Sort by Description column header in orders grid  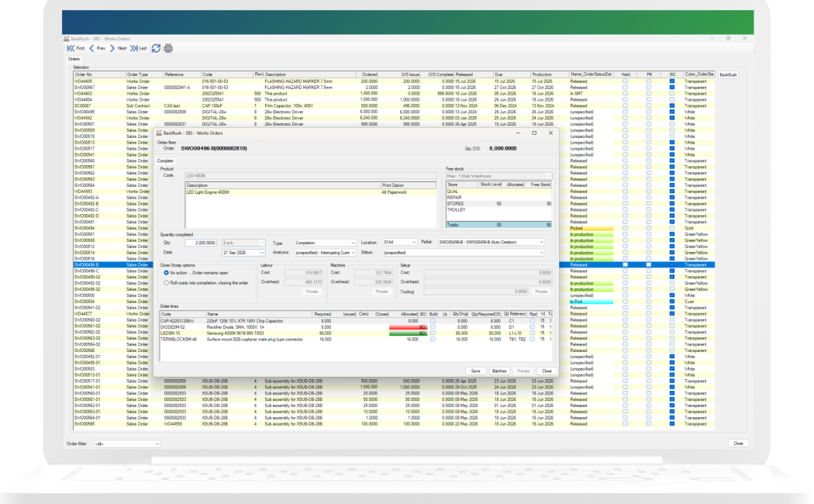tap(309, 74)
